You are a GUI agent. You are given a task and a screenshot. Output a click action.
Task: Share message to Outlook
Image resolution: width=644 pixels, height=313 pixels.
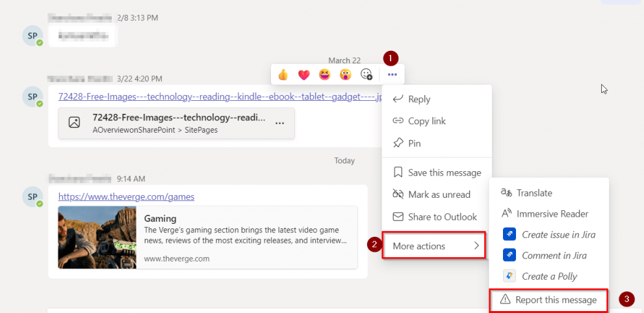(x=442, y=217)
